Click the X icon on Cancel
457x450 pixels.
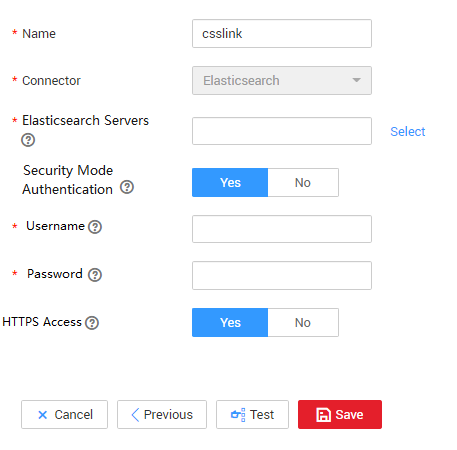[43, 415]
